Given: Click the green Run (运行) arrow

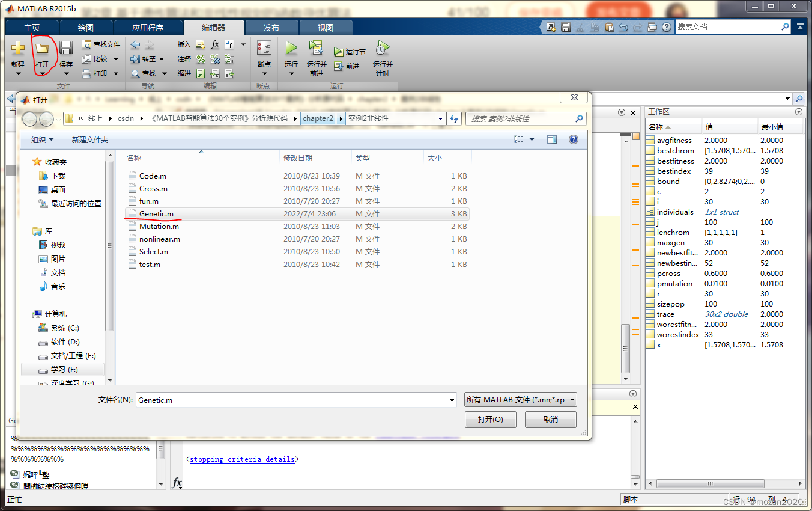Looking at the screenshot, I should pos(291,48).
